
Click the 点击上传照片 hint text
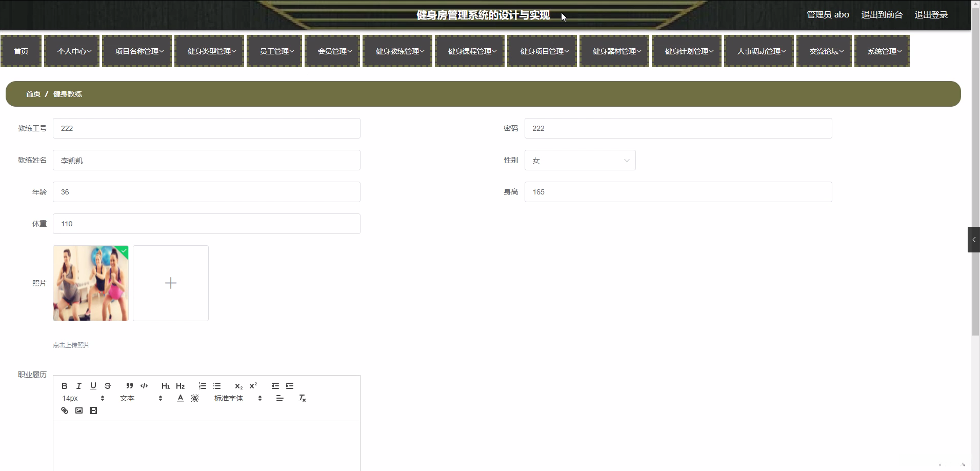tap(71, 345)
